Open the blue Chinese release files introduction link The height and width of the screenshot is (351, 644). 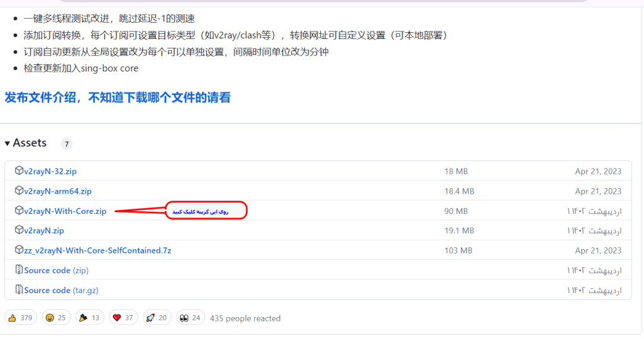(x=118, y=97)
